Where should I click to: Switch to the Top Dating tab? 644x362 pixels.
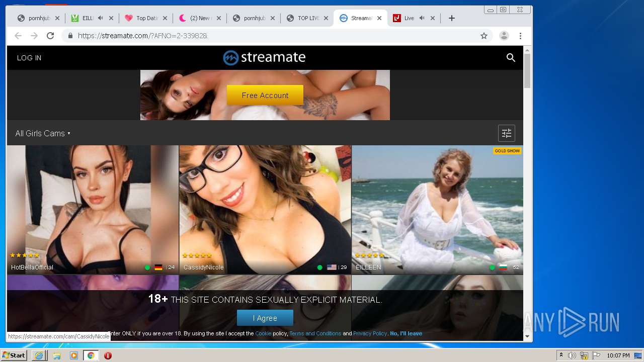point(147,18)
